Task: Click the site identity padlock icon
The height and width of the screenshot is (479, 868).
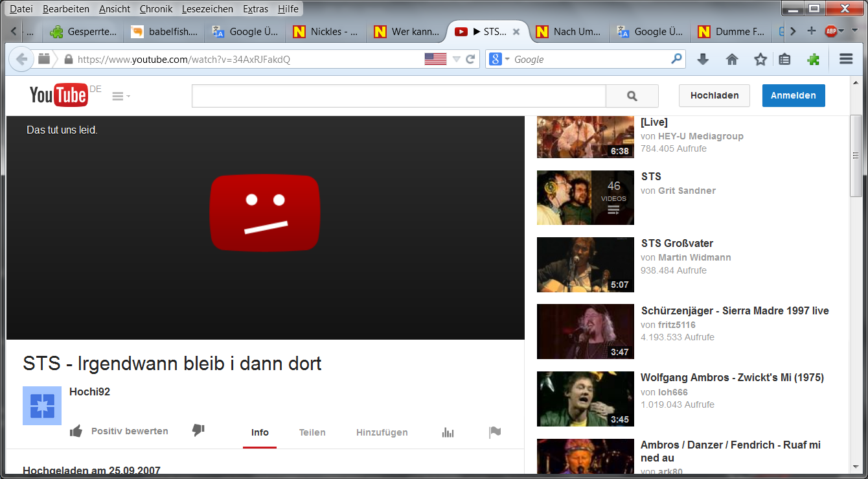Action: (69, 60)
